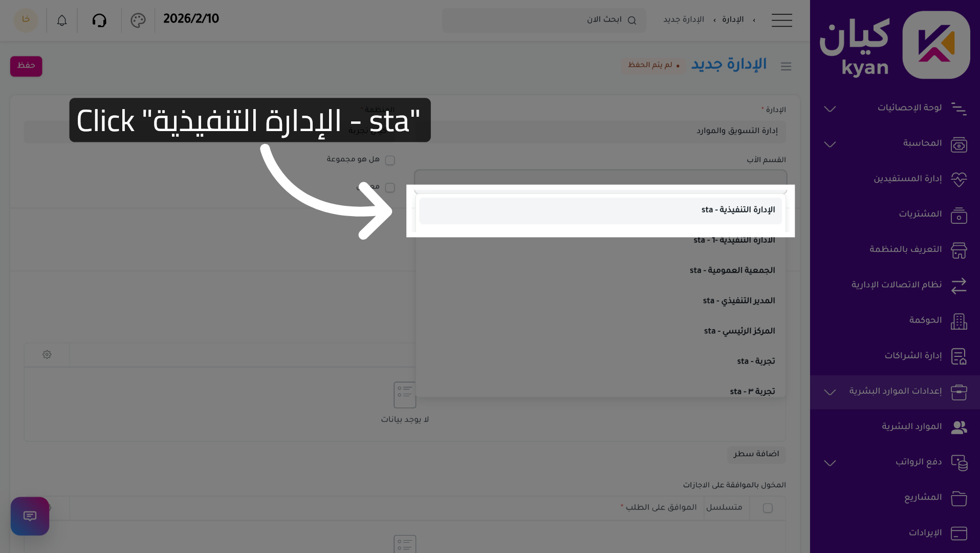
Task: Open the user avatar in top bar
Action: pos(26,20)
